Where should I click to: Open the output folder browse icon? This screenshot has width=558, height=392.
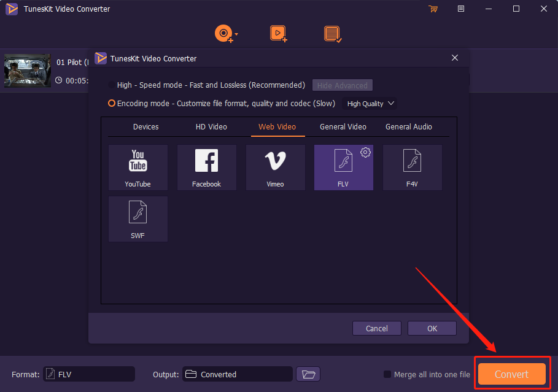308,374
